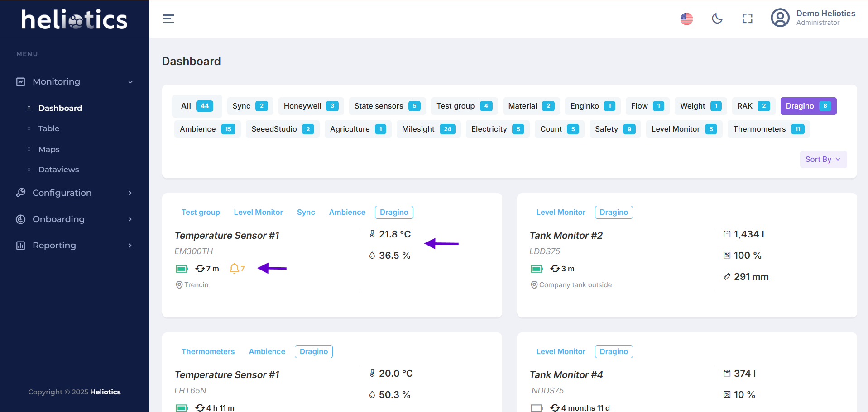Filter by Honeywell group
Screen dimensions: 868x412
(311, 106)
